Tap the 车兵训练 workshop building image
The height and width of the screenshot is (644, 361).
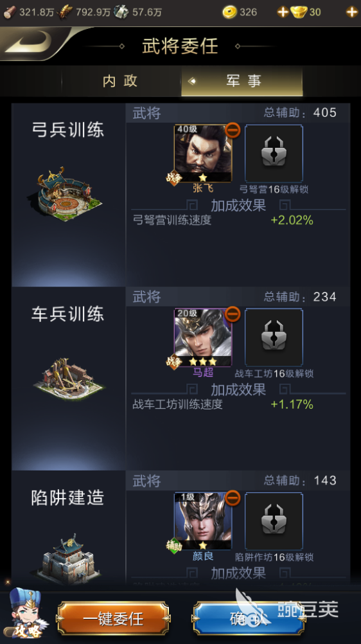[x=69, y=379]
